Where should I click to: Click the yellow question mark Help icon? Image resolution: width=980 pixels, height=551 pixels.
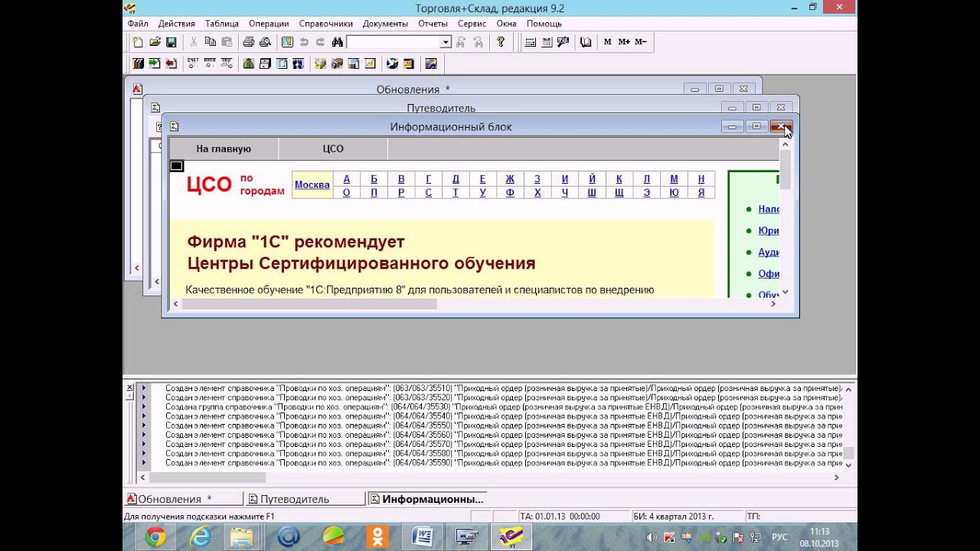[501, 42]
